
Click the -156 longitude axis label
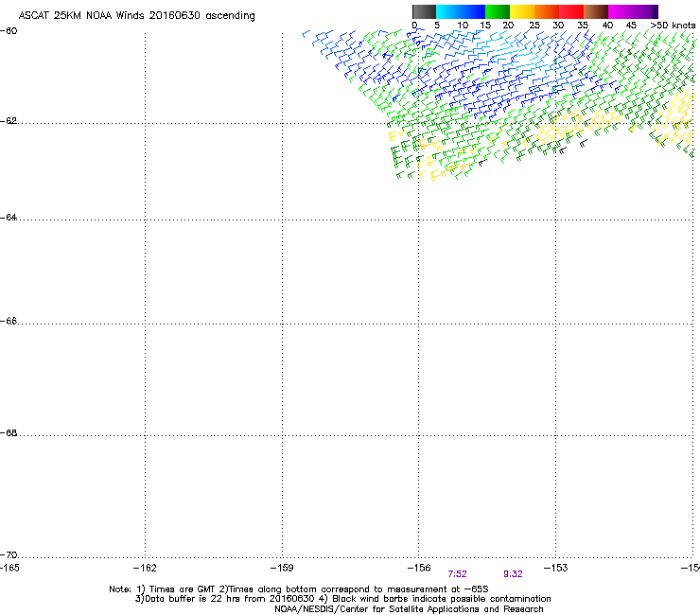tap(419, 568)
